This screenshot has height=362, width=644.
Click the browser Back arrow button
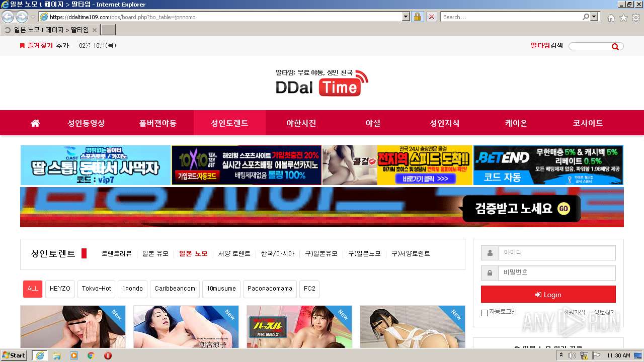pyautogui.click(x=8, y=17)
